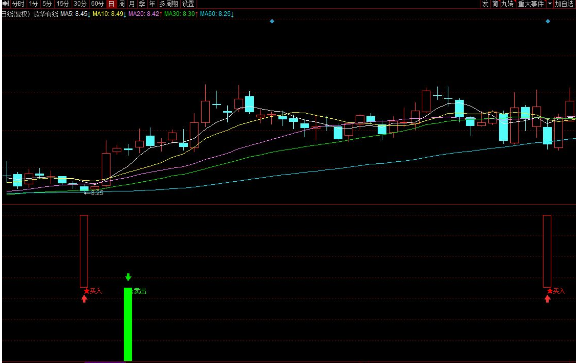Viewport: 576px width, 363px height.
Task: Click the left red hollow buy signal bar
Action: [x=84, y=251]
